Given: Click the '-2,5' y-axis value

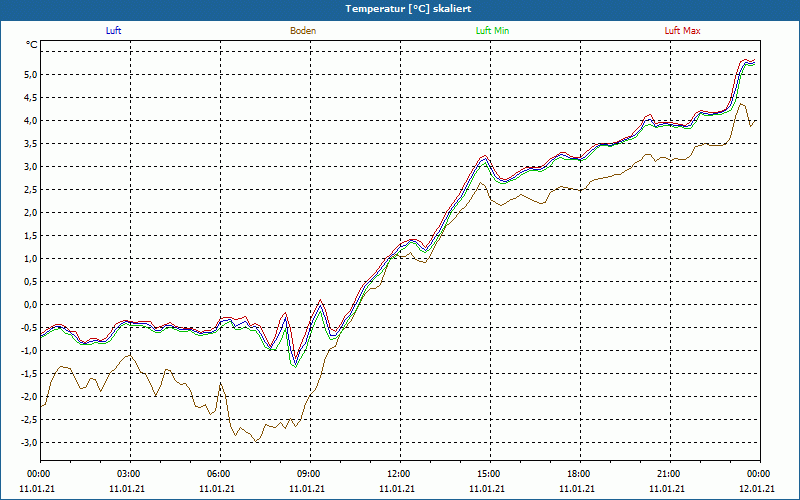Looking at the screenshot, I should tap(29, 419).
